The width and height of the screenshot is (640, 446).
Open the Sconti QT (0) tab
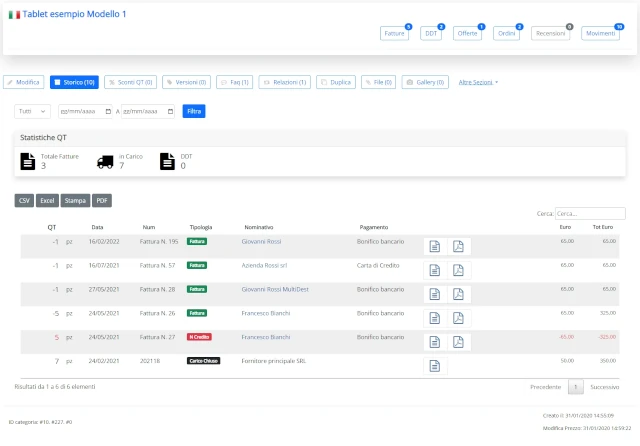point(131,82)
